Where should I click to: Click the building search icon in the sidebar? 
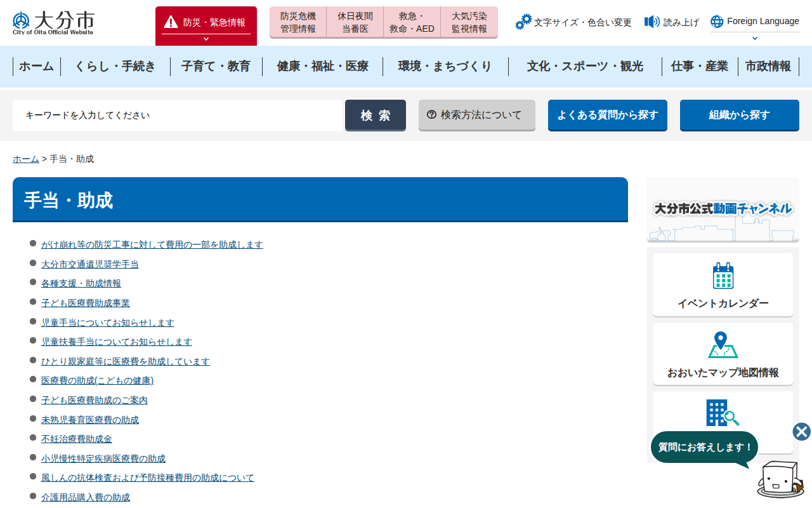[723, 413]
